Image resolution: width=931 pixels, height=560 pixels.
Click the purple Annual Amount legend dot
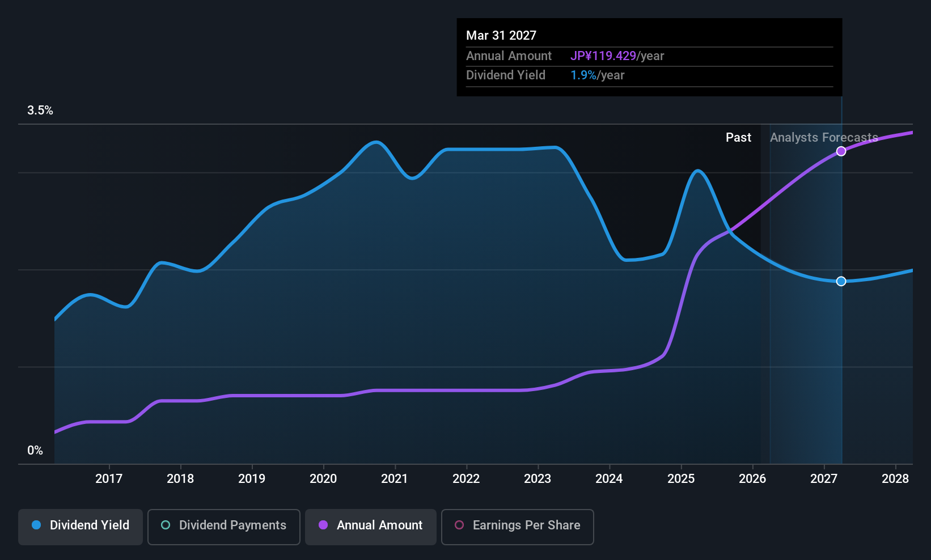click(x=323, y=525)
